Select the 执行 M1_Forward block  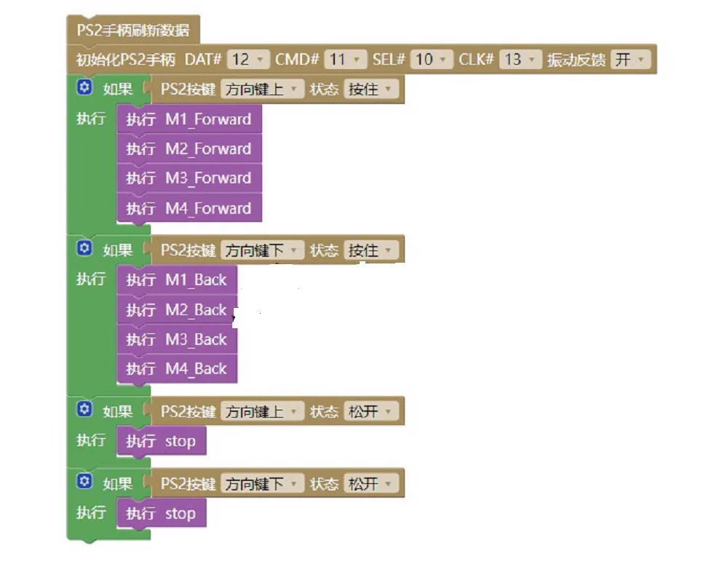coord(189,119)
